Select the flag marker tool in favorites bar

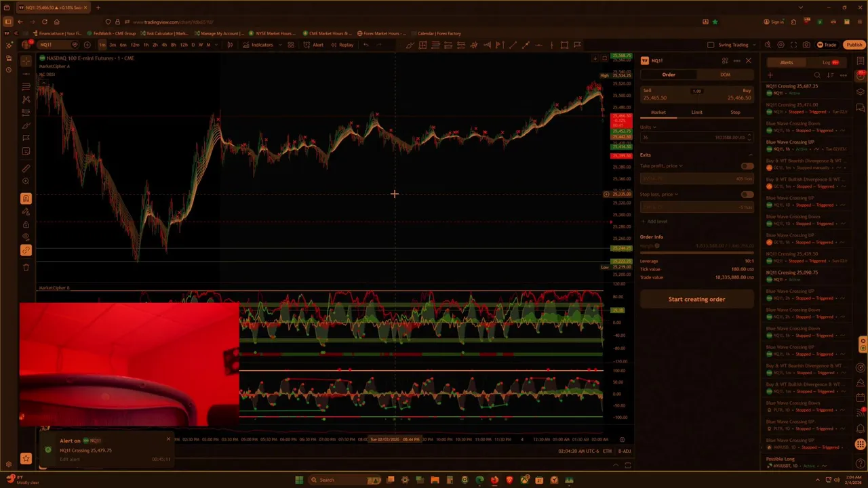point(577,45)
